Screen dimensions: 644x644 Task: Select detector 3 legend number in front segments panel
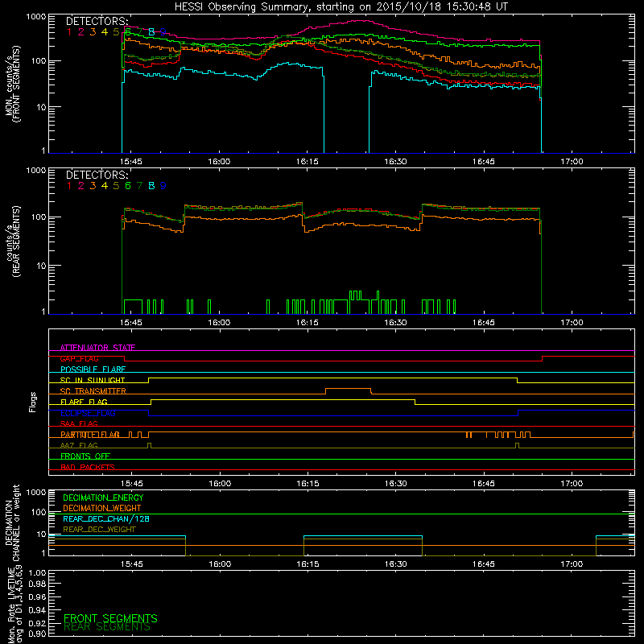pos(93,31)
